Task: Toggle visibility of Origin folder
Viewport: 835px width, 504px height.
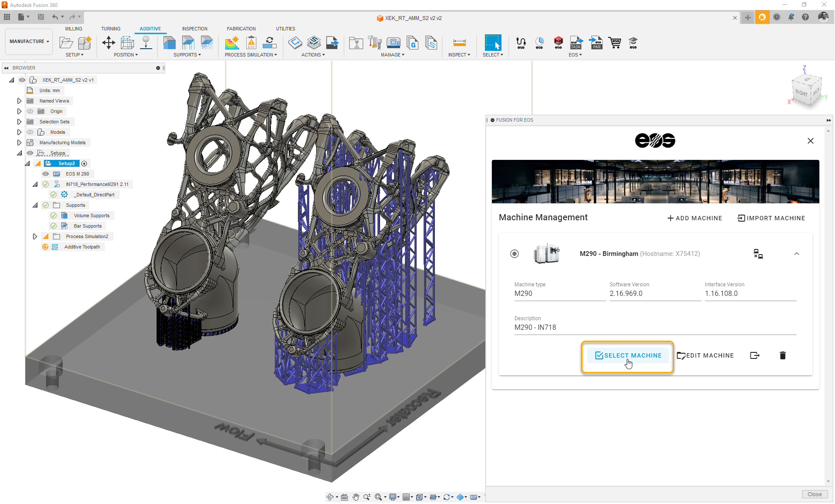Action: pyautogui.click(x=30, y=111)
